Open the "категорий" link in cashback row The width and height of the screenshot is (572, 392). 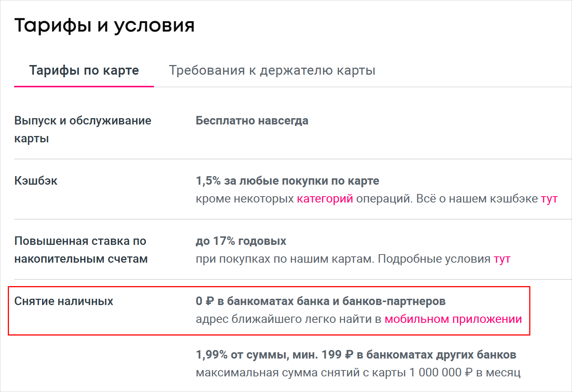point(325,199)
